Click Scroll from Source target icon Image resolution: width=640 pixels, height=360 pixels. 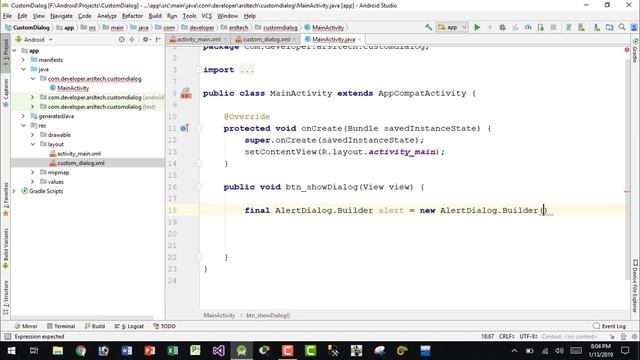point(121,40)
